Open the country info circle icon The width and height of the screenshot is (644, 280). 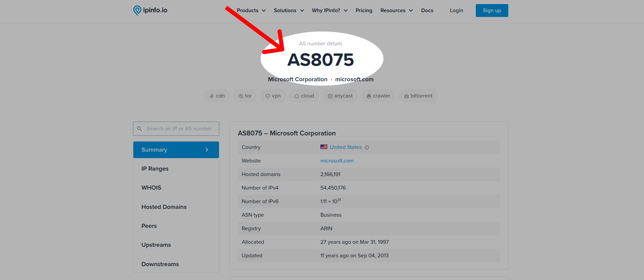click(x=367, y=148)
